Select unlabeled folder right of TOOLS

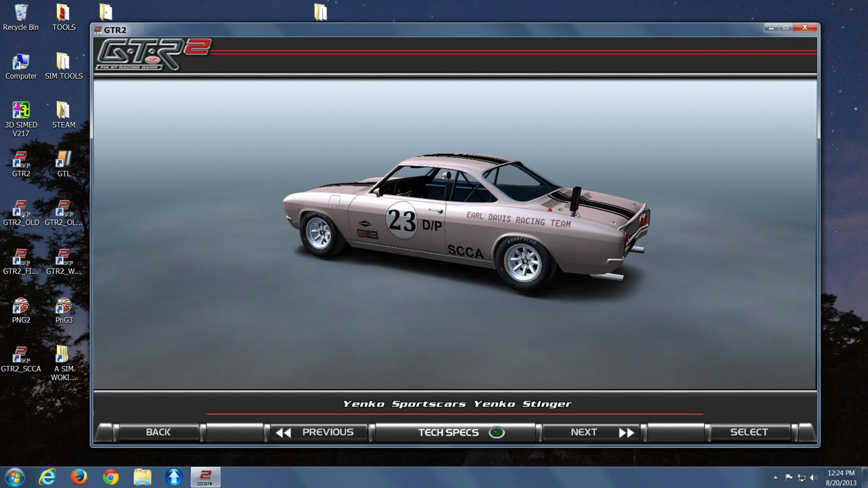[106, 12]
